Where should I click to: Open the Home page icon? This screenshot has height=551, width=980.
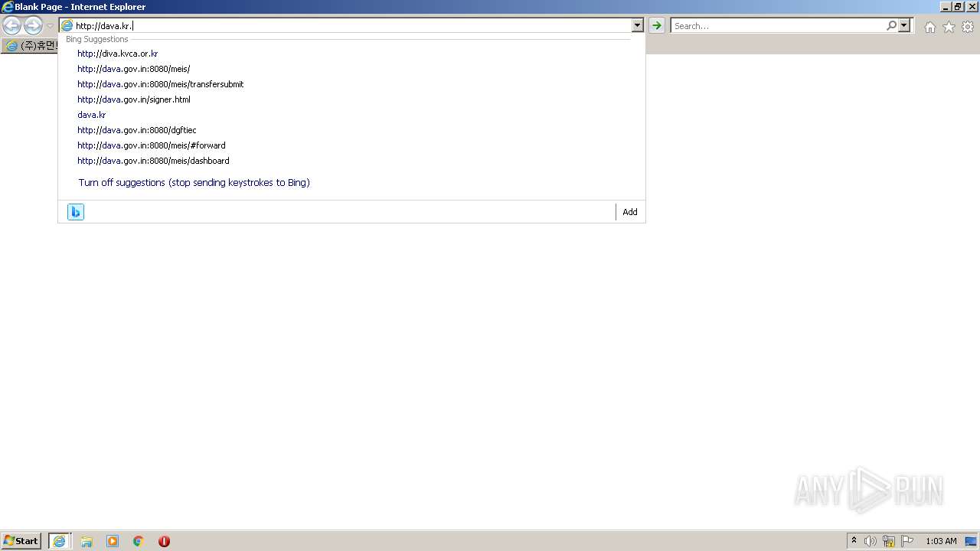929,27
